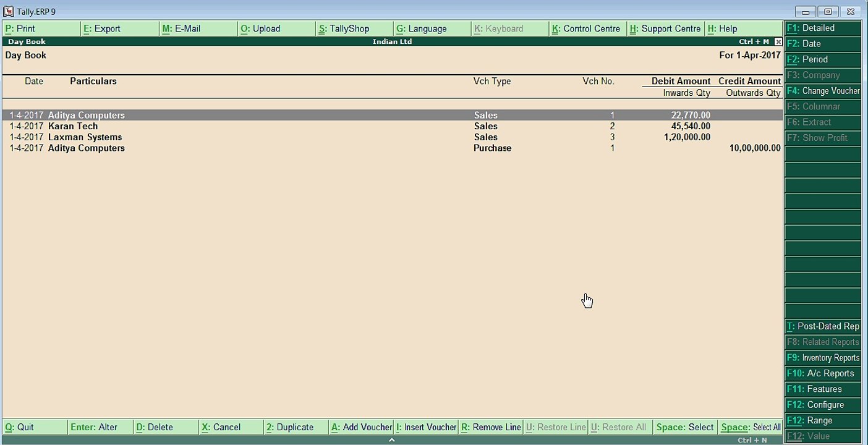Click F4: Change Voucher button
Viewport: 868px width, 445px height.
click(822, 91)
